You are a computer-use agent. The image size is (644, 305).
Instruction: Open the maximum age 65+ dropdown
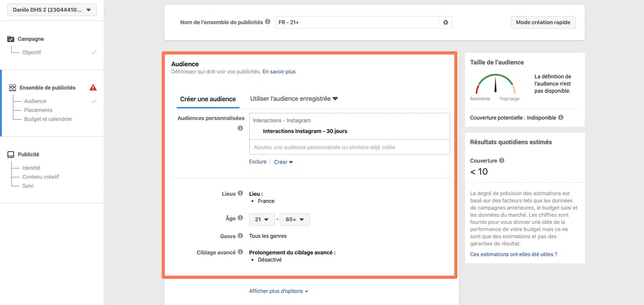[x=294, y=219]
